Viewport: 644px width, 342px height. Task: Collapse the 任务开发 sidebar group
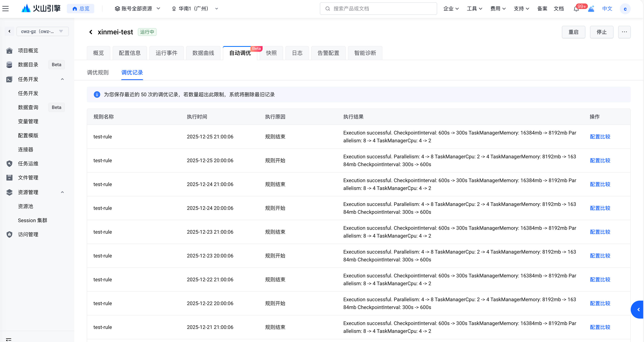(62, 79)
